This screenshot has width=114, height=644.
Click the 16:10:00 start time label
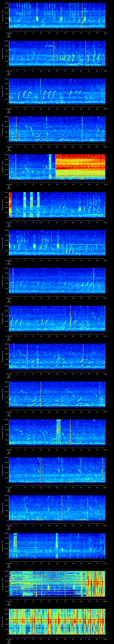point(9,336)
